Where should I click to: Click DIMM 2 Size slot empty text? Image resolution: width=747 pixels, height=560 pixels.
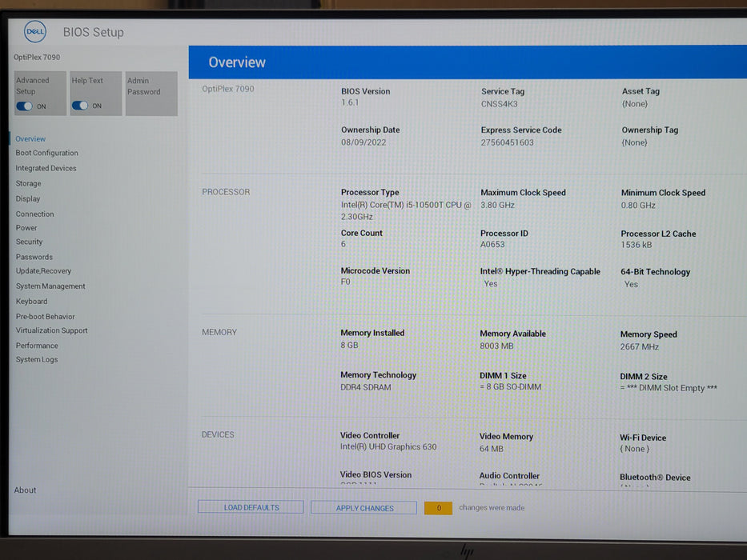tap(669, 388)
